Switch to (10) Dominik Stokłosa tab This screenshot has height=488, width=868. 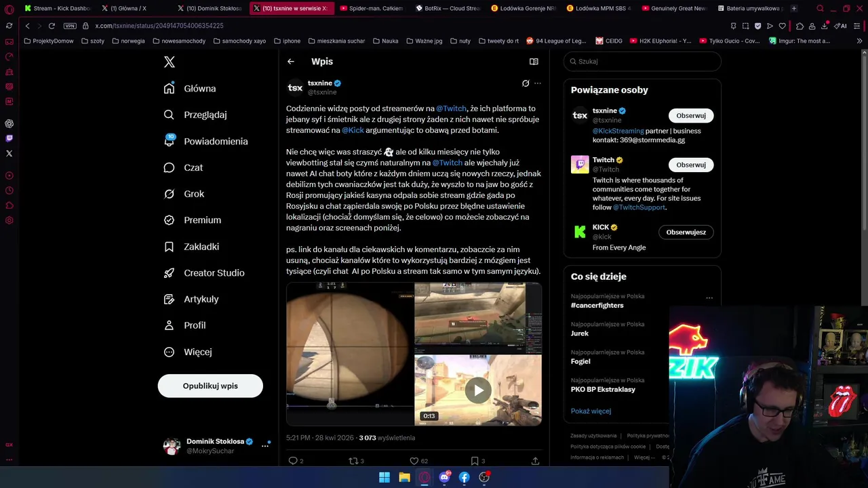(x=209, y=8)
